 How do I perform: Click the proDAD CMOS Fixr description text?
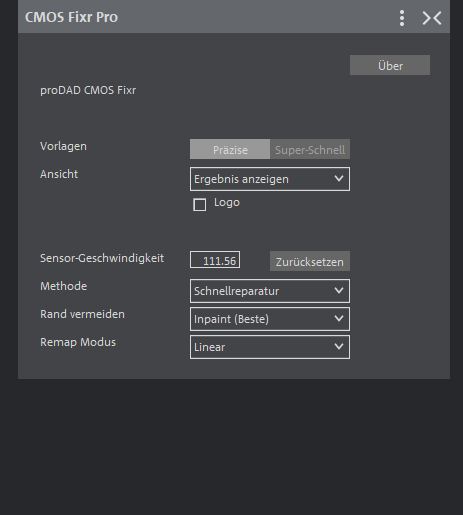88,90
